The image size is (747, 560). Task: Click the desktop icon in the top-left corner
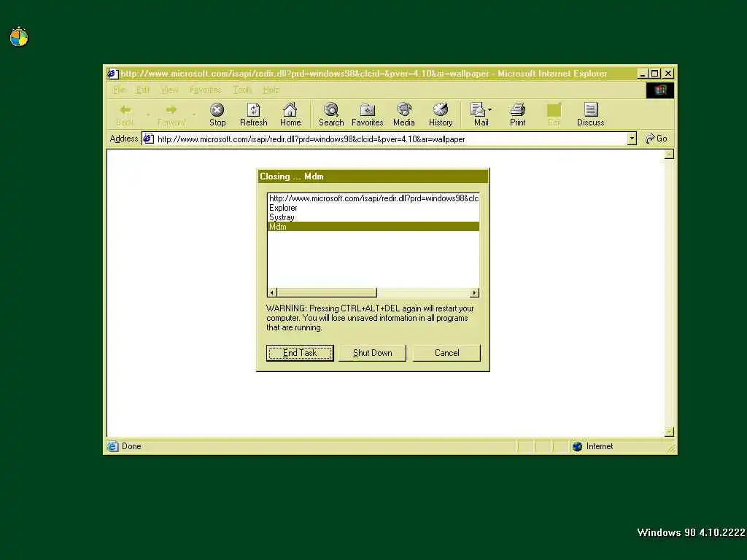pos(19,37)
